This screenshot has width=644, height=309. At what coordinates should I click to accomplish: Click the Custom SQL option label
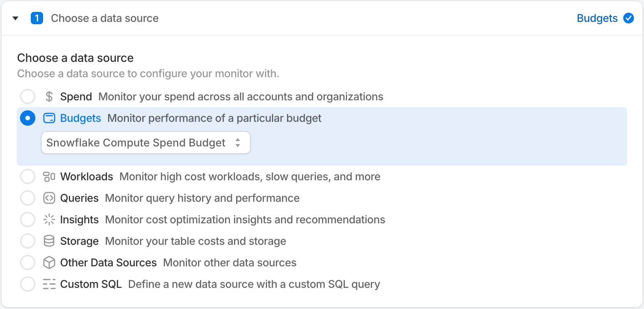[x=91, y=284]
